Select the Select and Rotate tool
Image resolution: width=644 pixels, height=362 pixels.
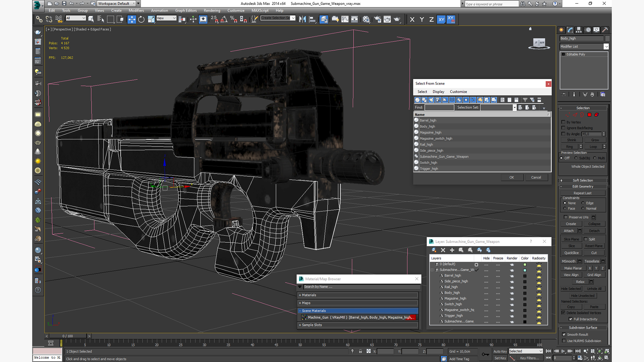tap(141, 19)
